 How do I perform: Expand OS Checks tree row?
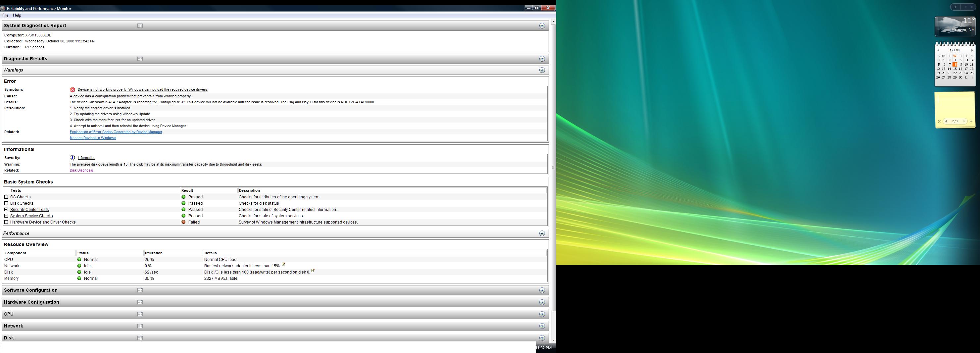click(x=6, y=197)
